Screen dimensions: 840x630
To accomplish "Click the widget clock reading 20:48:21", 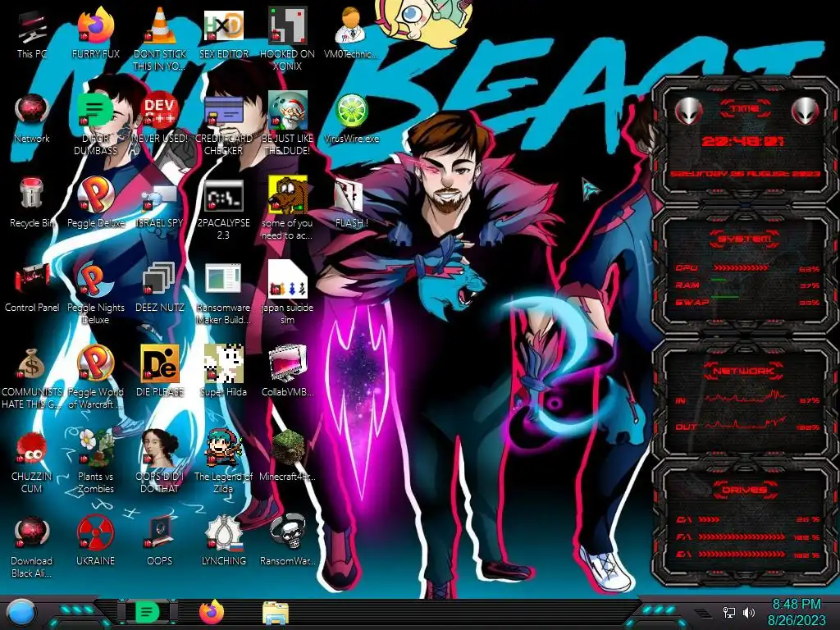I will tap(742, 141).
